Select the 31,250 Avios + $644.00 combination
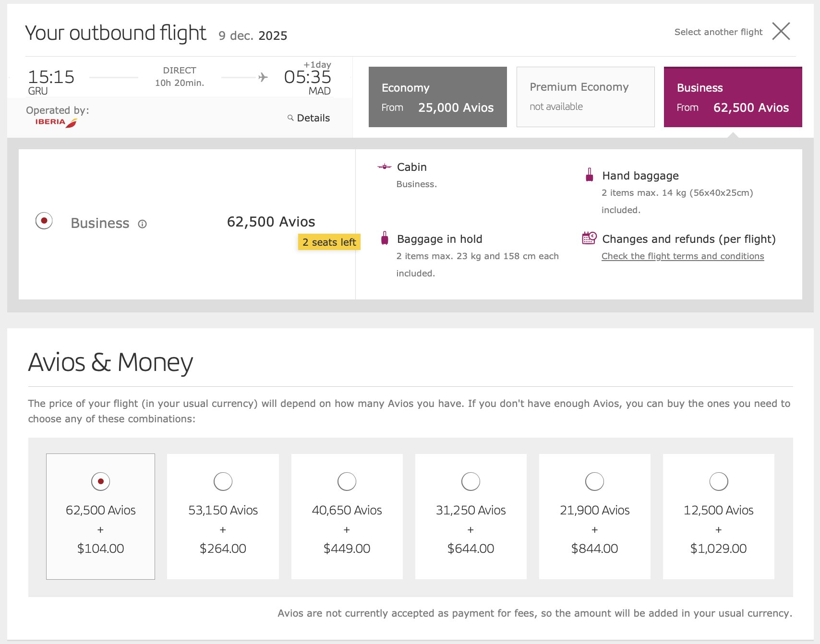Screen dimensions: 820x644 point(470,516)
